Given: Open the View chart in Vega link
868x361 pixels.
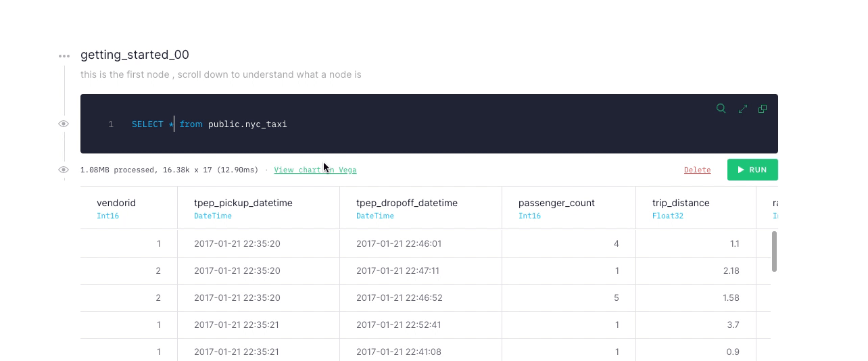Looking at the screenshot, I should tap(315, 170).
